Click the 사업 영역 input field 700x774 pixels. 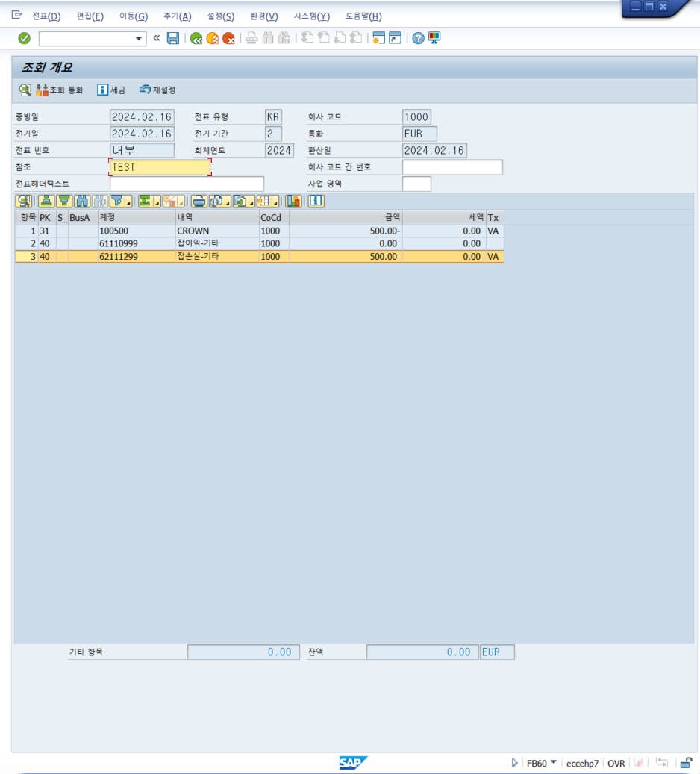416,184
